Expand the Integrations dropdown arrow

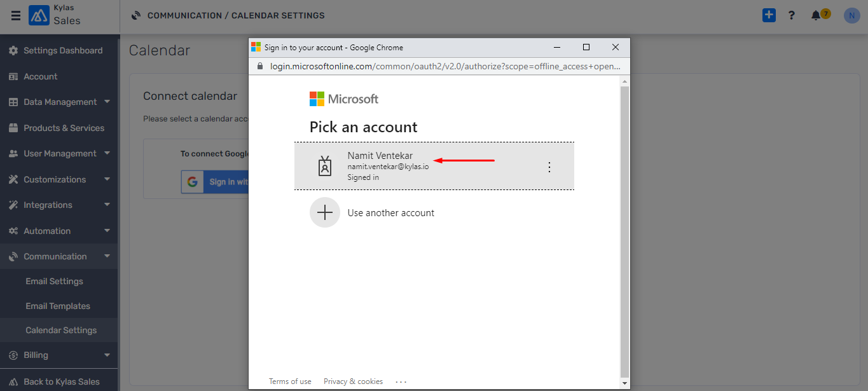click(107, 204)
